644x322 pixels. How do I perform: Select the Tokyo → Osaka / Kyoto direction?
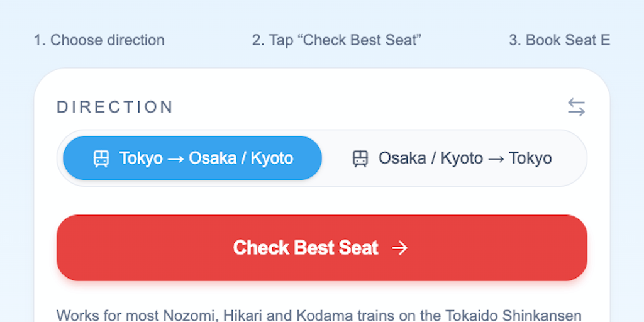click(x=192, y=158)
